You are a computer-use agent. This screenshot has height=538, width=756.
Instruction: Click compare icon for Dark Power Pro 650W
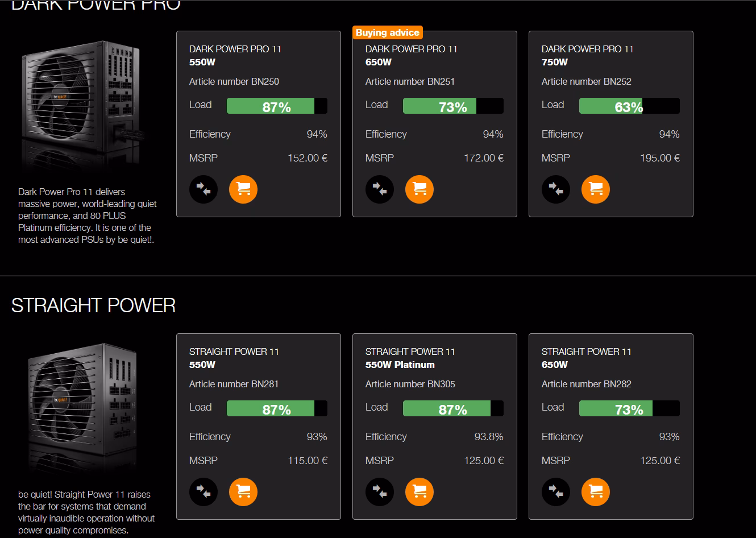(x=380, y=189)
